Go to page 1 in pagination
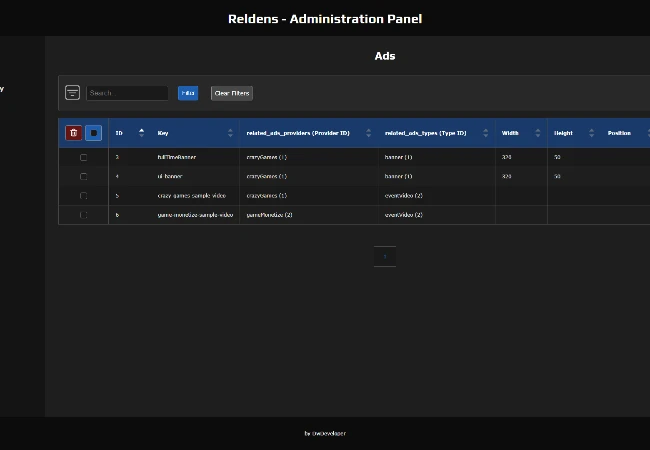 click(385, 256)
